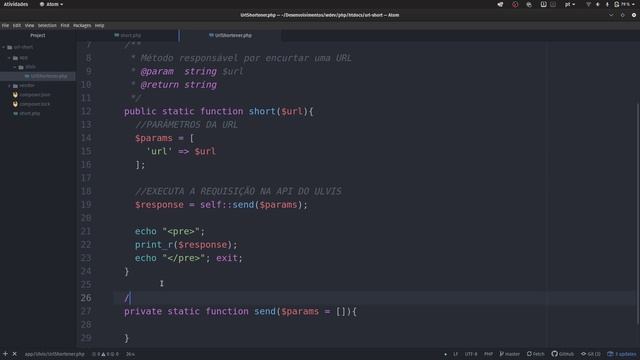Image resolution: width=640 pixels, height=360 pixels.
Task: Open the master git branch selector
Action: [510, 354]
